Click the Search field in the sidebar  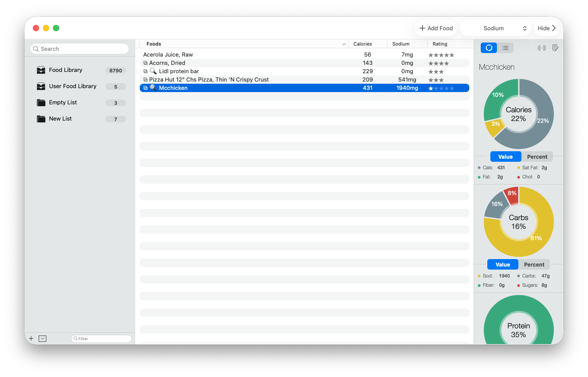80,49
